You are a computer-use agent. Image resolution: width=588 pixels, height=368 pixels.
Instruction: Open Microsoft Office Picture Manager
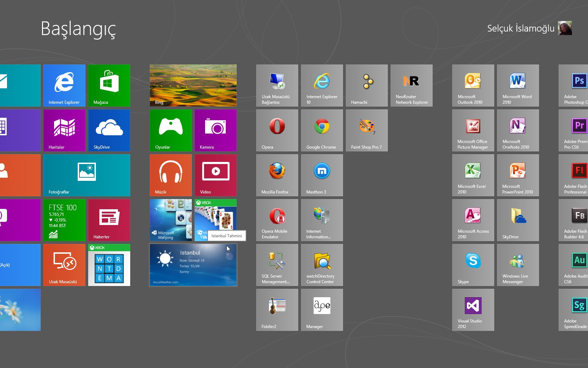[473, 130]
